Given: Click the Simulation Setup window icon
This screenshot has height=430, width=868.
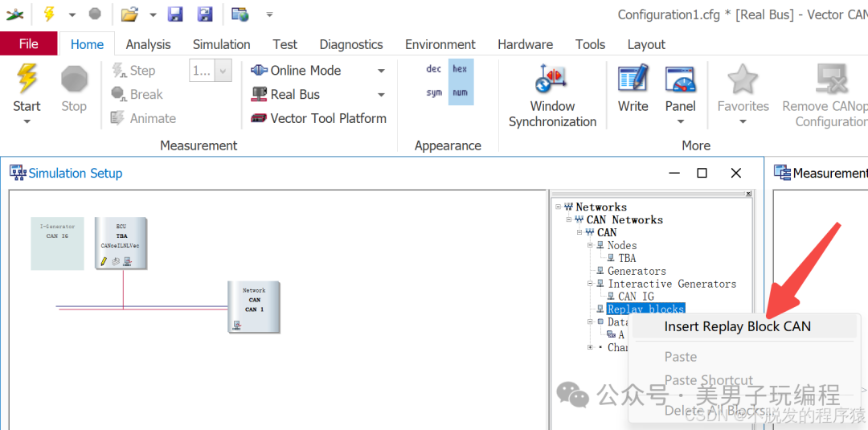Looking at the screenshot, I should [18, 173].
